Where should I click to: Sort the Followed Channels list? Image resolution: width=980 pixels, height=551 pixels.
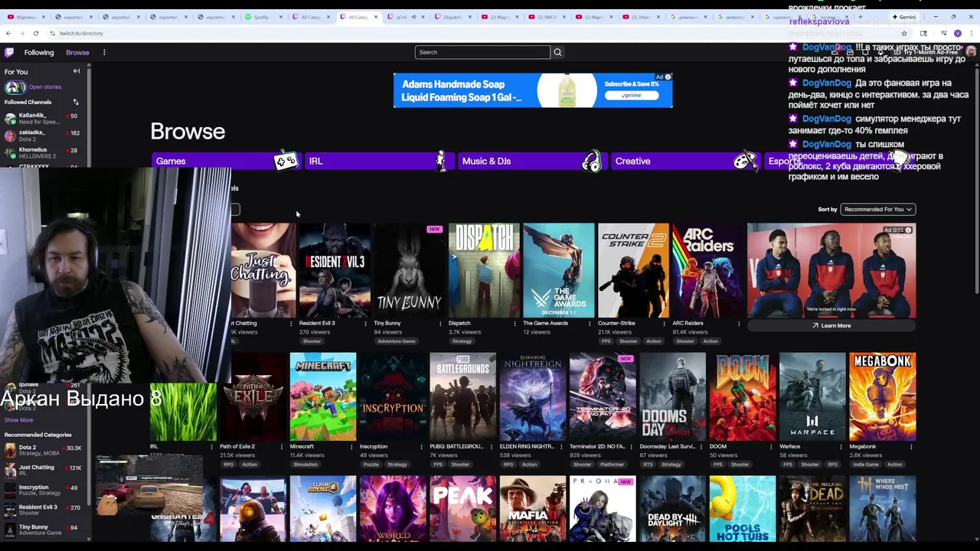click(x=76, y=102)
